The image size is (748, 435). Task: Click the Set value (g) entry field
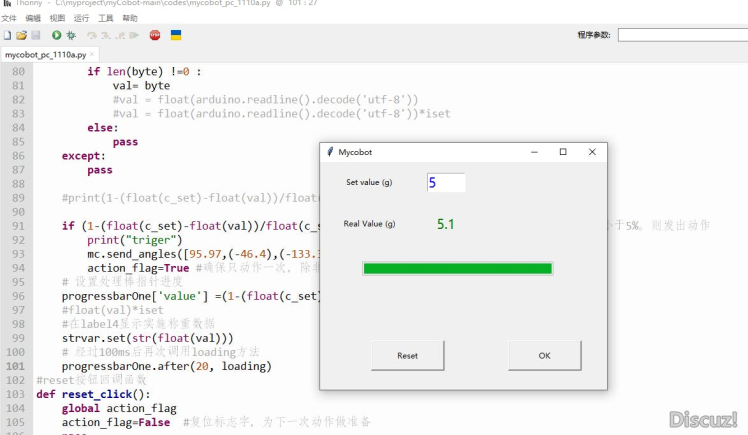(x=446, y=182)
